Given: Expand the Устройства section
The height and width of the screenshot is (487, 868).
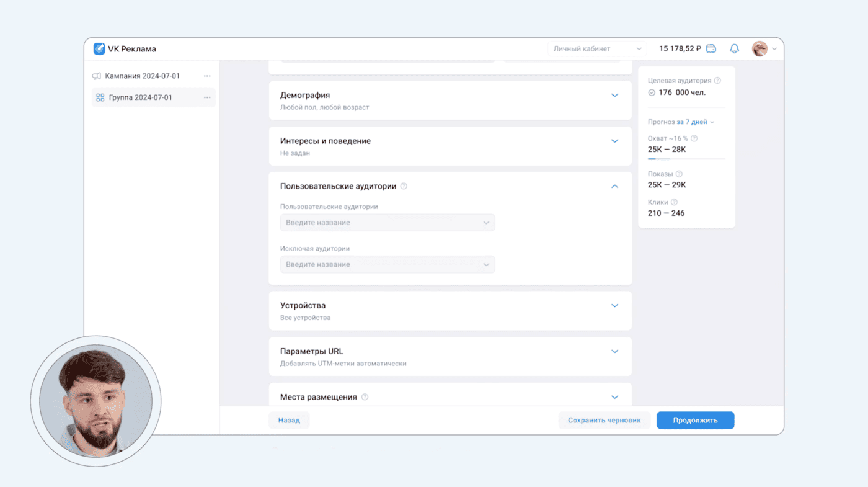Looking at the screenshot, I should (x=614, y=306).
